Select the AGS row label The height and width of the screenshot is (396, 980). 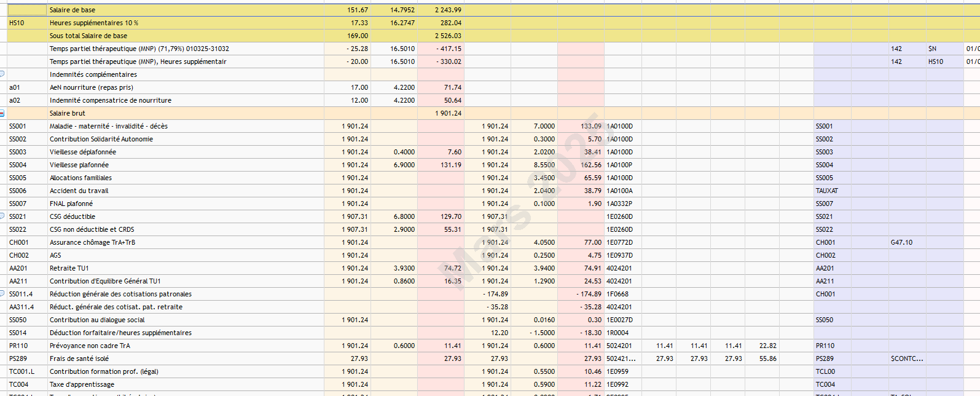pos(55,255)
